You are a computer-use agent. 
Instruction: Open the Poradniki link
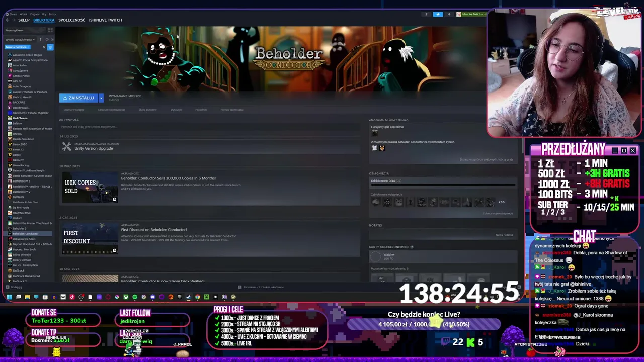[201, 110]
